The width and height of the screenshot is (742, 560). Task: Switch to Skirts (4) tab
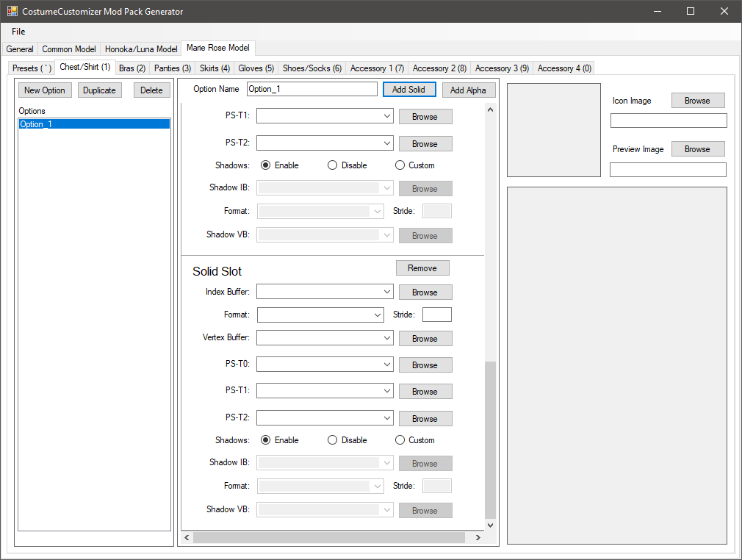click(x=215, y=68)
